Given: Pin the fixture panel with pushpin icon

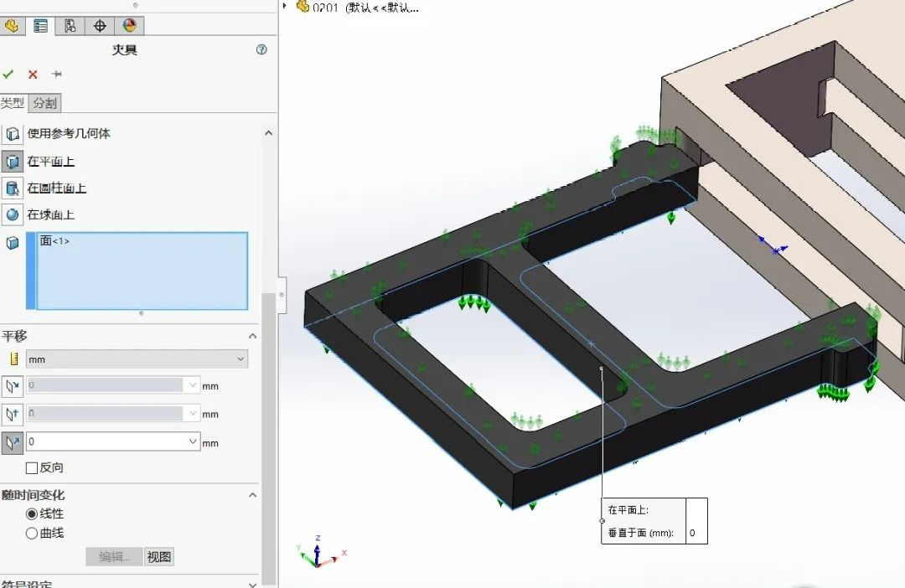Looking at the screenshot, I should coord(56,75).
